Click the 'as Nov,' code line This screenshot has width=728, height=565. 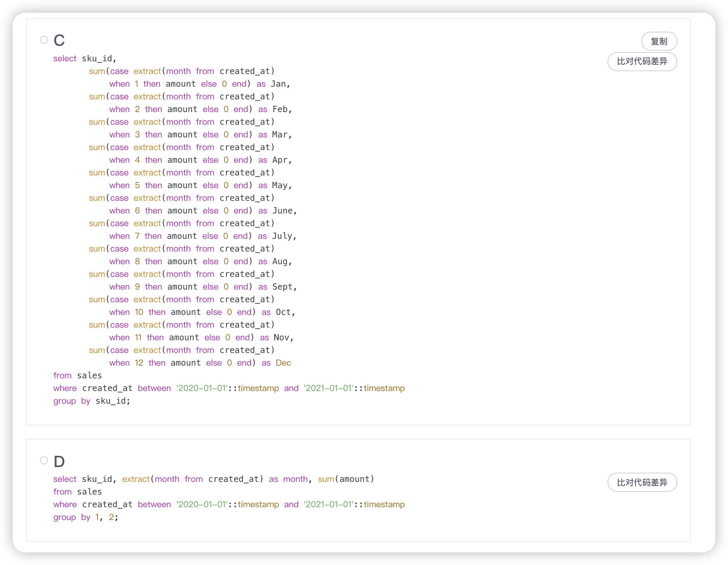(201, 337)
